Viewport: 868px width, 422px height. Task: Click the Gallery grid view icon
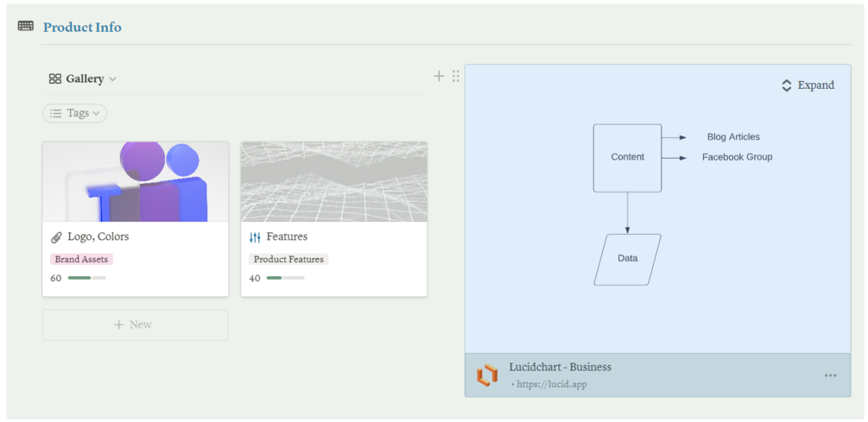(x=55, y=79)
